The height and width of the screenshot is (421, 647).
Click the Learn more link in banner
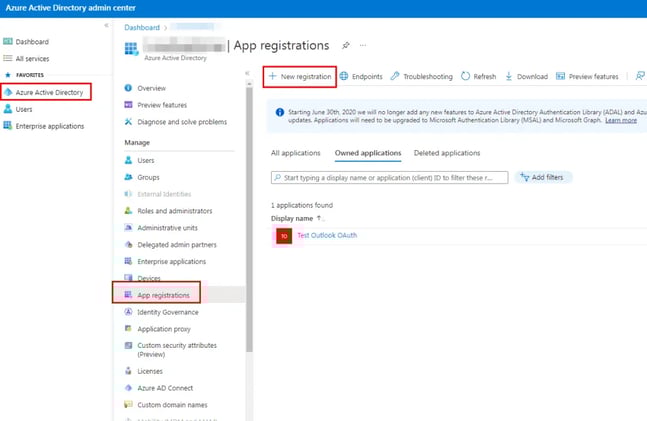[x=620, y=120]
